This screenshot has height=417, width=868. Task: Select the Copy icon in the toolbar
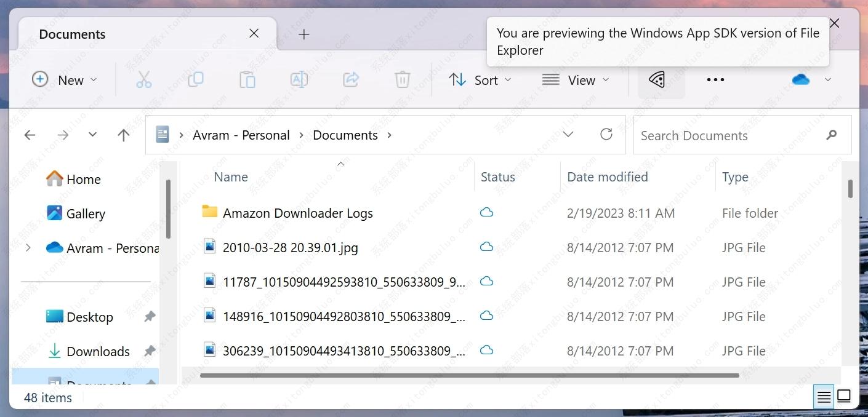[195, 79]
